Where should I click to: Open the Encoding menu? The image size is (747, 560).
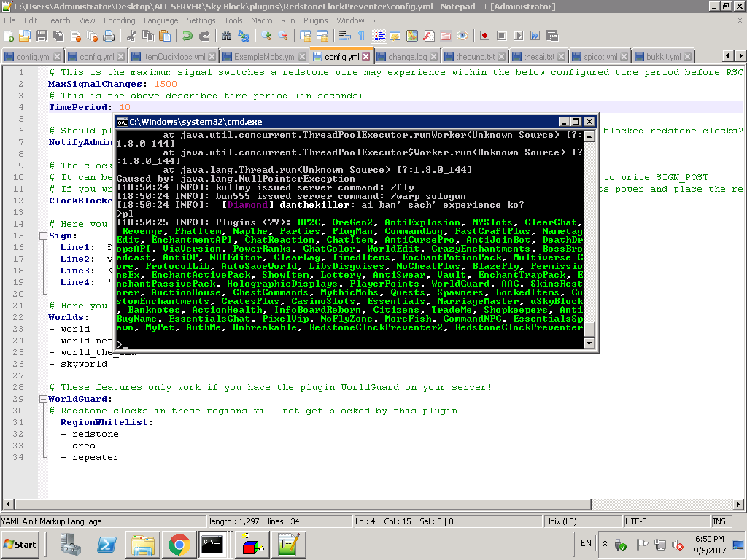pos(119,20)
